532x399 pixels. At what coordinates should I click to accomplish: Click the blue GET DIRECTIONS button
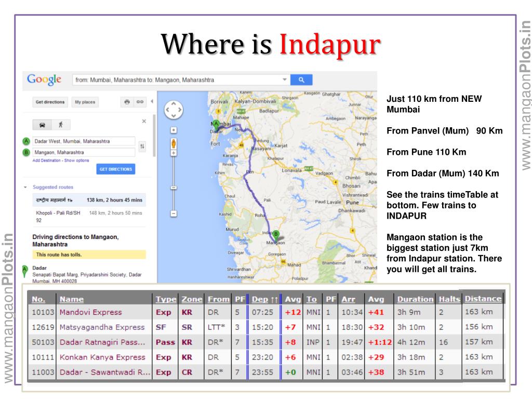pyautogui.click(x=116, y=169)
